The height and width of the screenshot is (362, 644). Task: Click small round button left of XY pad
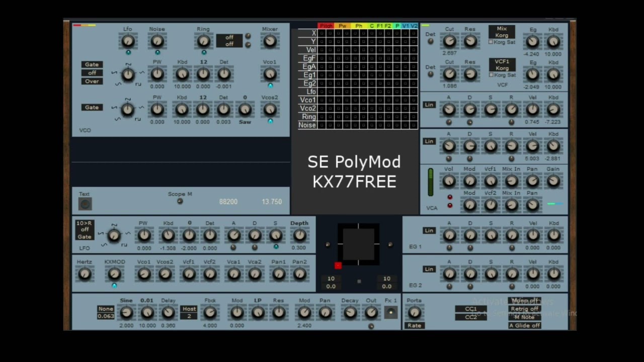328,245
